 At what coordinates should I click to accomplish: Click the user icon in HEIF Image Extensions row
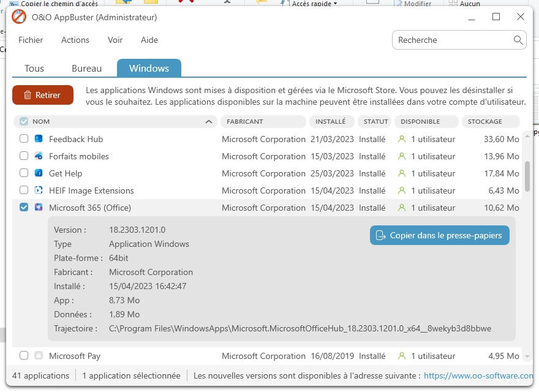pos(402,190)
